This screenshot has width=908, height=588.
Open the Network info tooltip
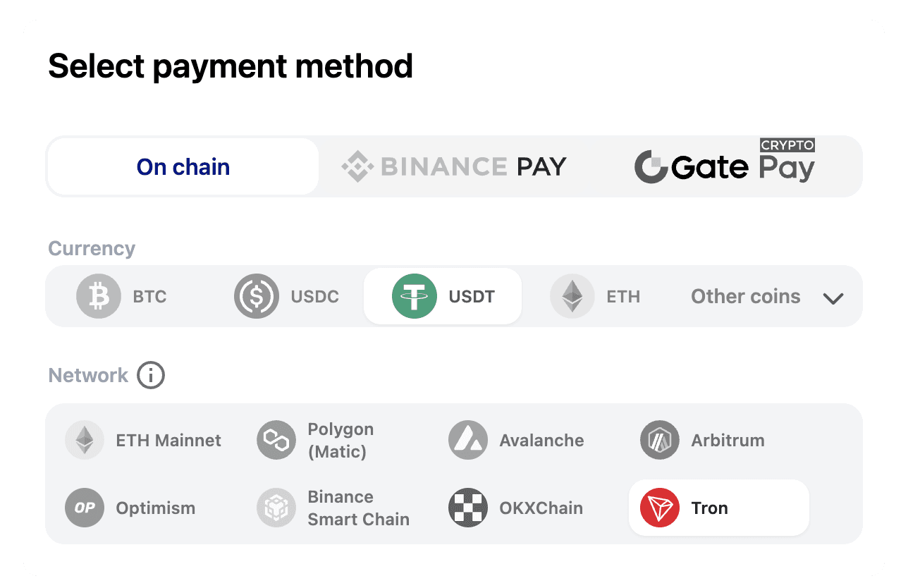(151, 375)
